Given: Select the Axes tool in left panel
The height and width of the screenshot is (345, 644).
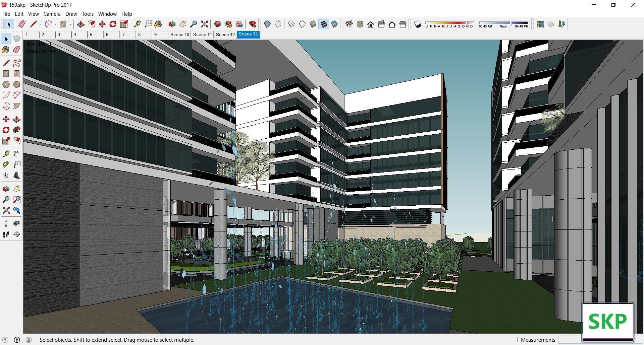Looking at the screenshot, I should 6,176.
